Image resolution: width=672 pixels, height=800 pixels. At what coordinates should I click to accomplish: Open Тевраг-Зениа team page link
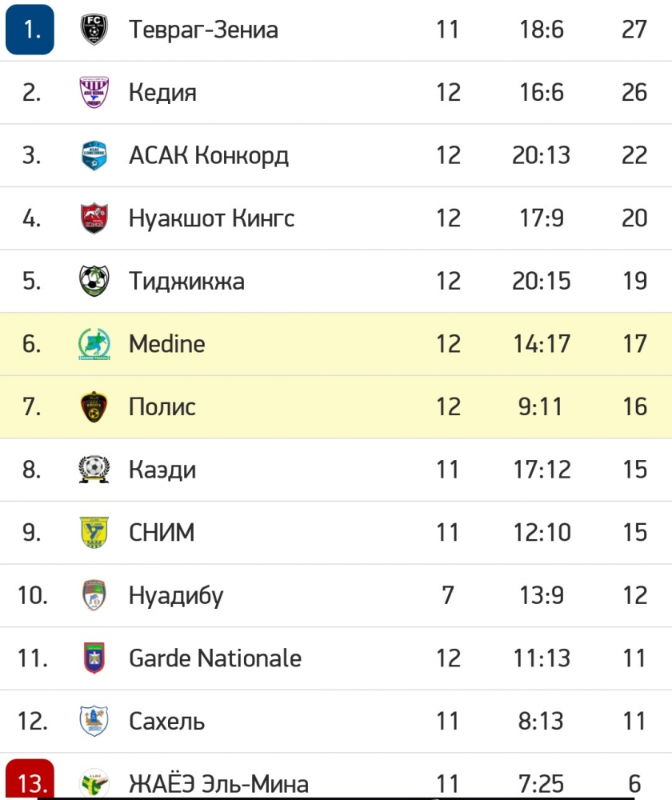click(x=203, y=29)
